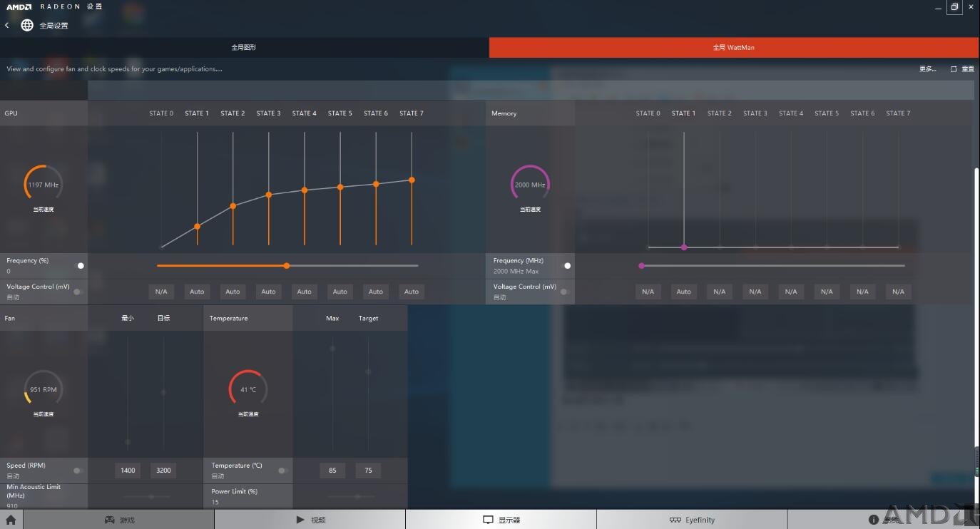Click the Power Limit (%) slider
This screenshot has width=980, height=529.
353,496
